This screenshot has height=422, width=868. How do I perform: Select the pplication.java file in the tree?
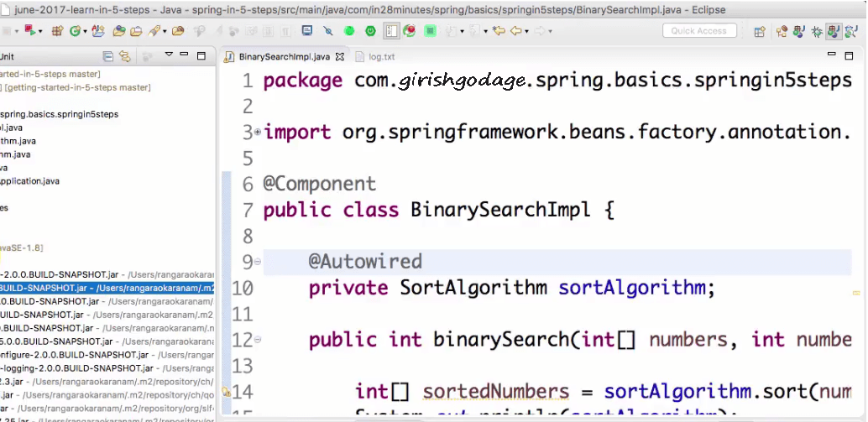[30, 181]
